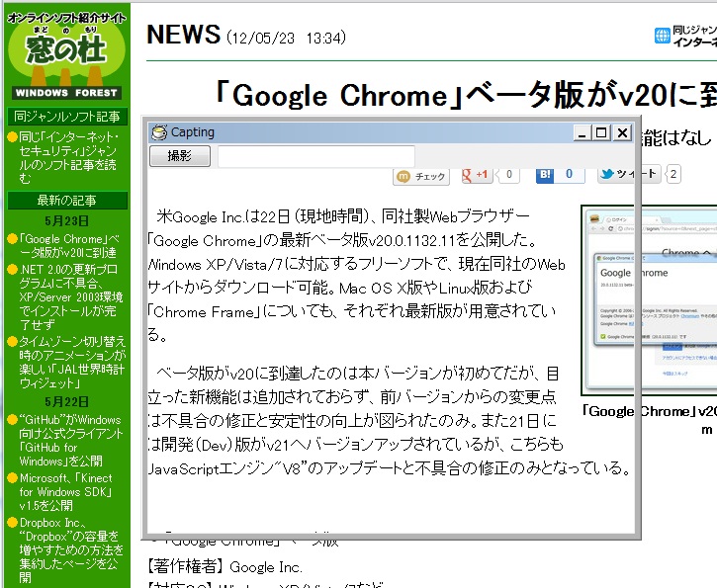Click the article headline 「Google Chrome」ベータ版がv20

(466, 95)
